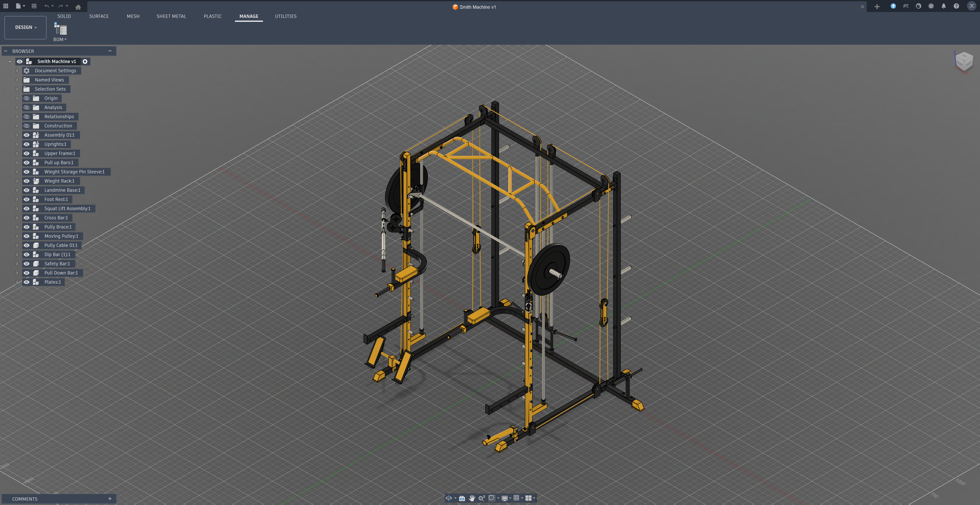The height and width of the screenshot is (505, 980).
Task: Redo the last undone action
Action: click(61, 6)
